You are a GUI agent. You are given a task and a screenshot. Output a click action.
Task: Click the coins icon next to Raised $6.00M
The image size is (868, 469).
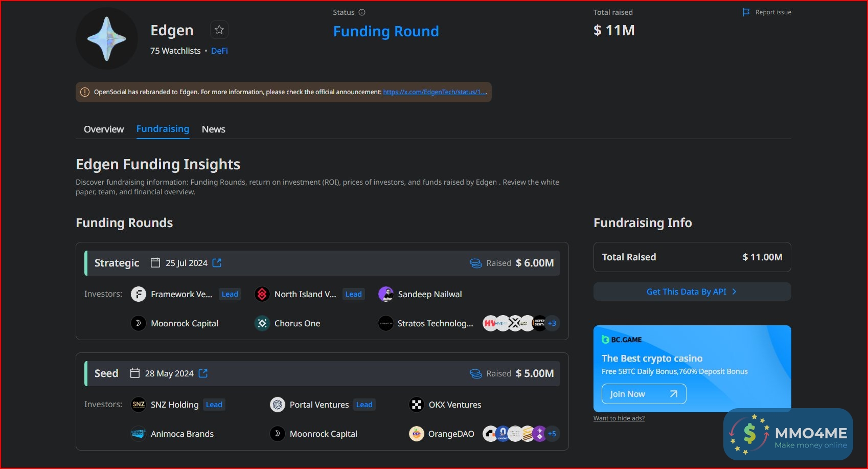tap(476, 263)
